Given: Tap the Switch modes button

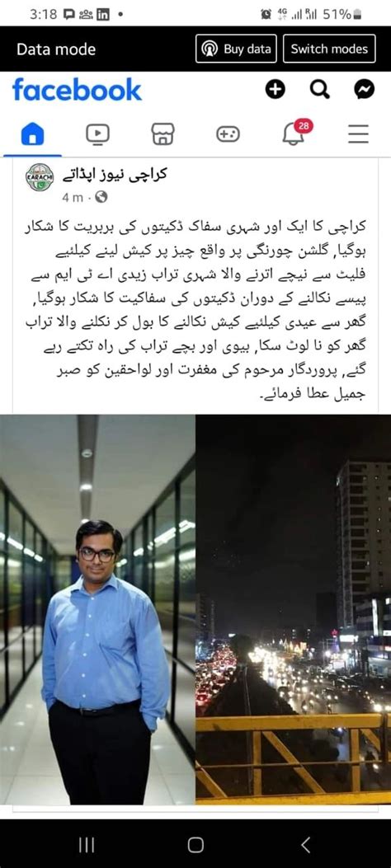Looking at the screenshot, I should pos(329,49).
